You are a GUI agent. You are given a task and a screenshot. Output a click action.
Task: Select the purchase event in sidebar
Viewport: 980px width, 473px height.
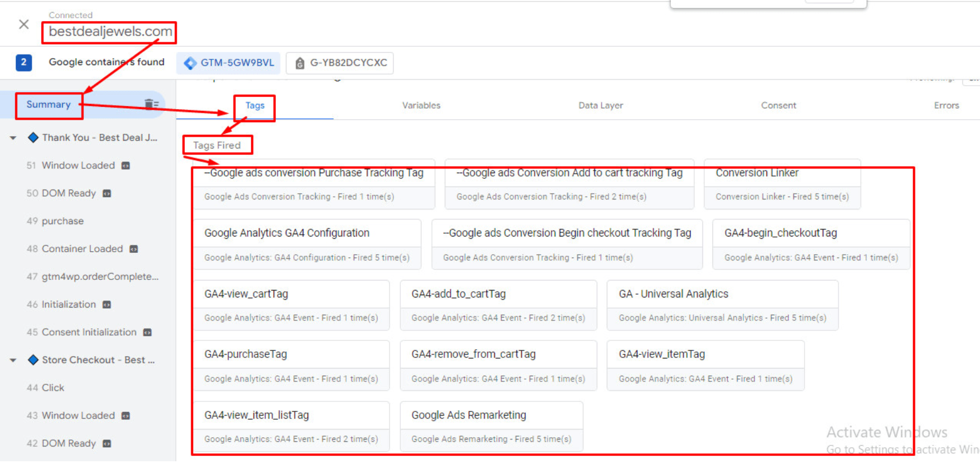tap(63, 221)
